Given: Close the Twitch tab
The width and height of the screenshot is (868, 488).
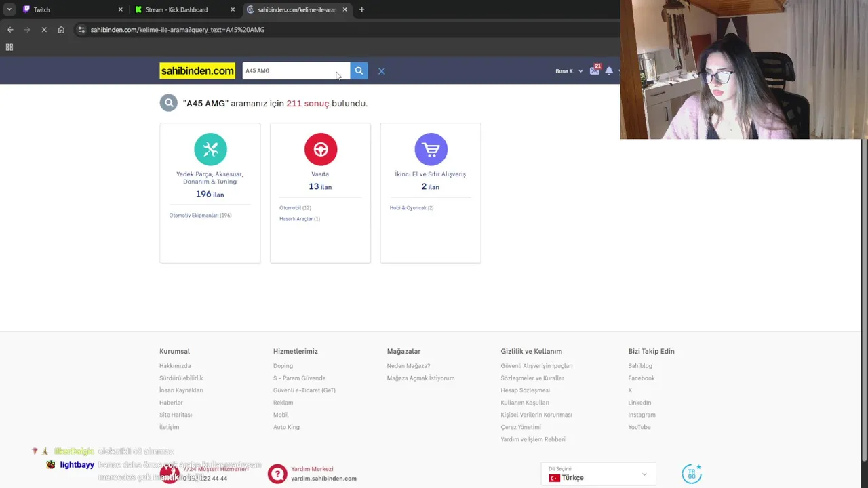Looking at the screenshot, I should click(121, 9).
